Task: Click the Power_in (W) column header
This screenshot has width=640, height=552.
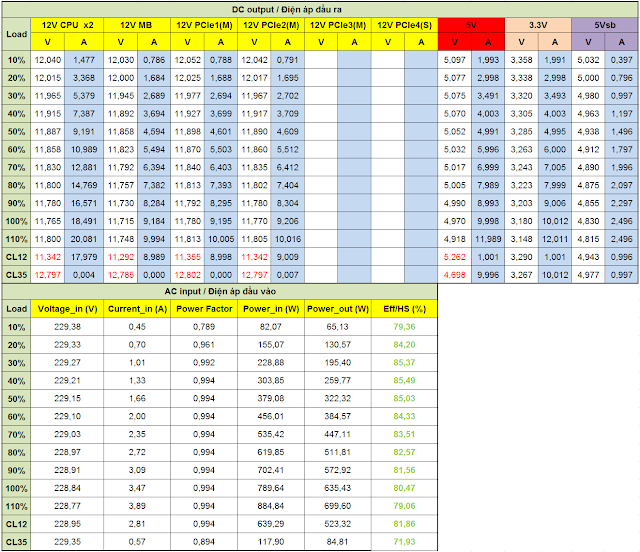Action: coord(270,309)
